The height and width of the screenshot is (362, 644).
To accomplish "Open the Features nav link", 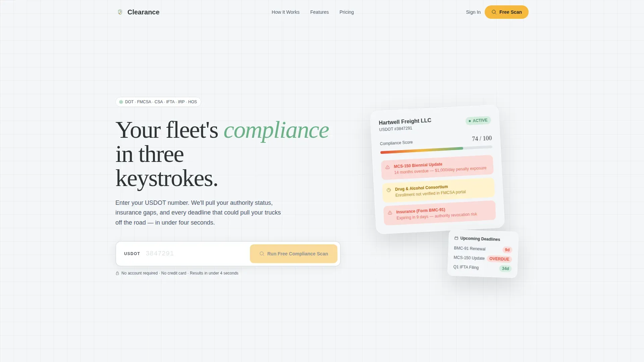I will (319, 12).
